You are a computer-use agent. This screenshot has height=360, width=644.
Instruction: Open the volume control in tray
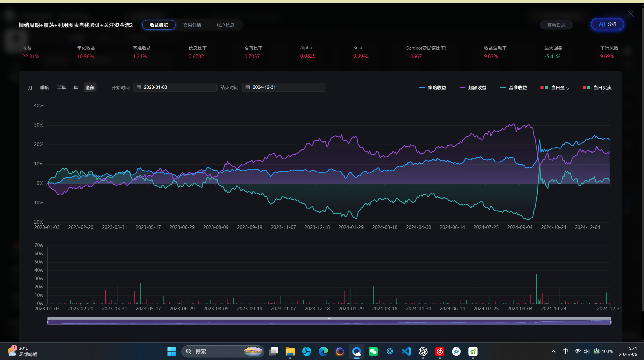tap(586, 351)
